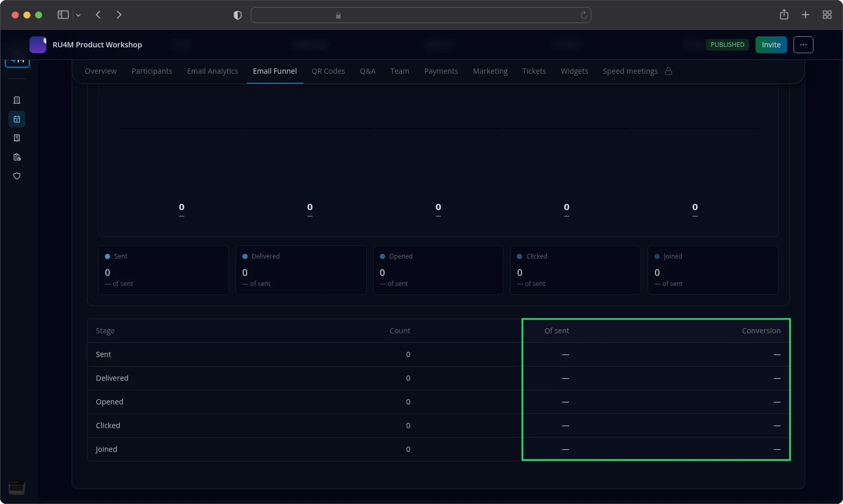Toggle the Safari sidebar button

tap(63, 15)
